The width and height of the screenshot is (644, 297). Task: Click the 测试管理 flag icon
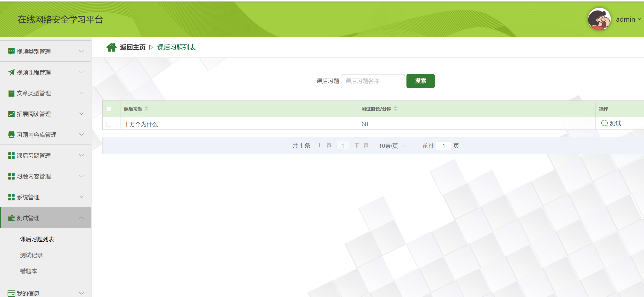click(x=11, y=218)
